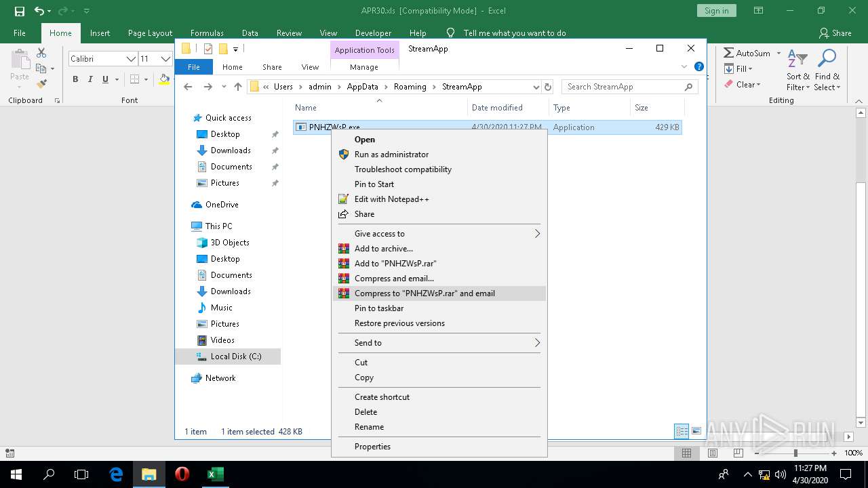Click Back arrow in File Explorer
The width and height of the screenshot is (868, 488).
click(189, 87)
